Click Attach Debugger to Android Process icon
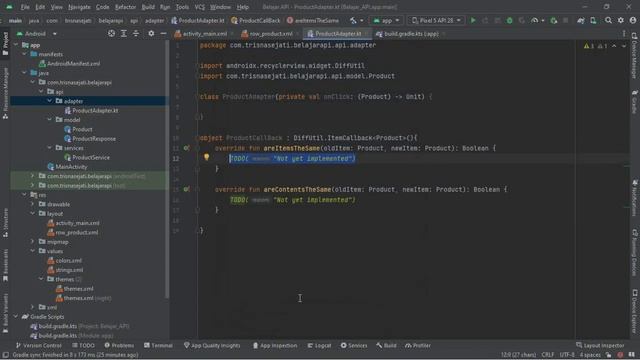640x360 pixels. pos(553,20)
